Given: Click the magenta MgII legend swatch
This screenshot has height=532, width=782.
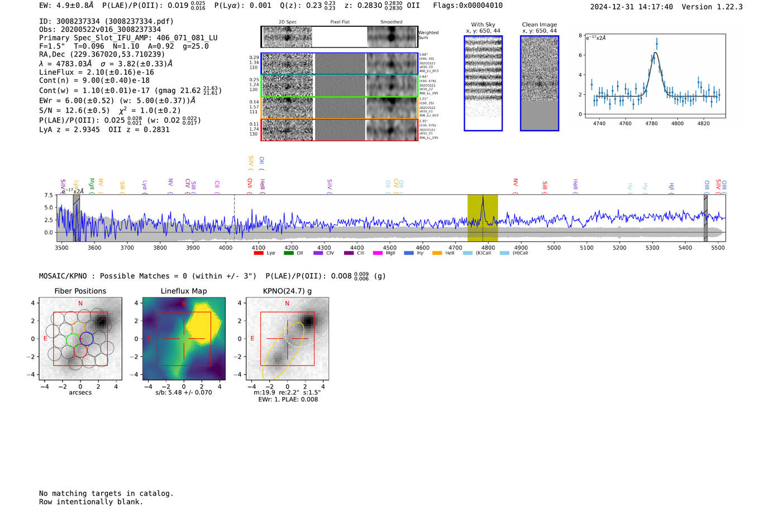Looking at the screenshot, I should (378, 253).
